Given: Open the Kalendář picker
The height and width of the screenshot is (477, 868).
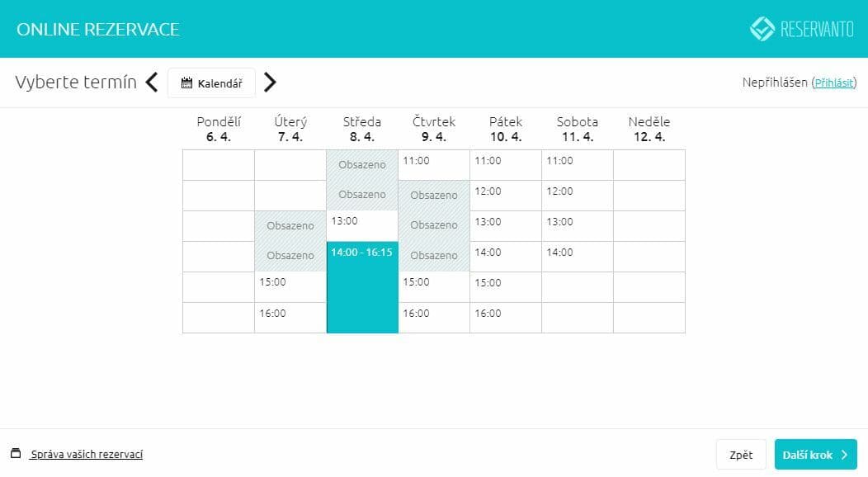Looking at the screenshot, I should click(211, 83).
